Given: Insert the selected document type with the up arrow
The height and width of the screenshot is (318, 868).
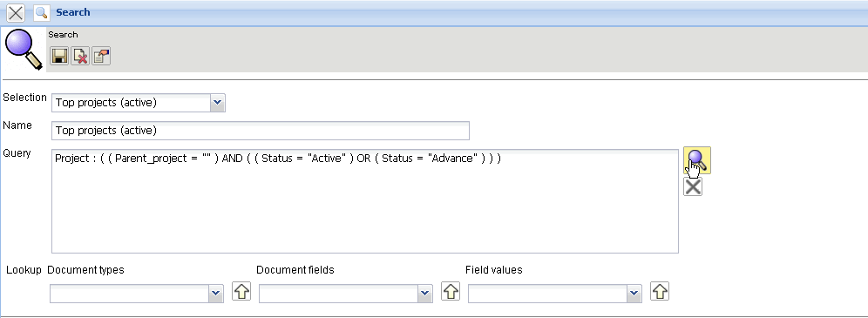Looking at the screenshot, I should click(x=241, y=291).
